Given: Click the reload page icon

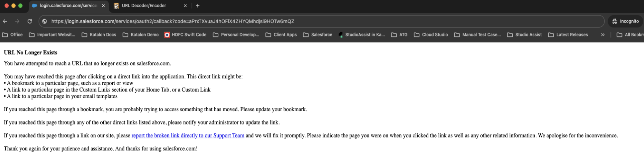Looking at the screenshot, I should coord(30,21).
